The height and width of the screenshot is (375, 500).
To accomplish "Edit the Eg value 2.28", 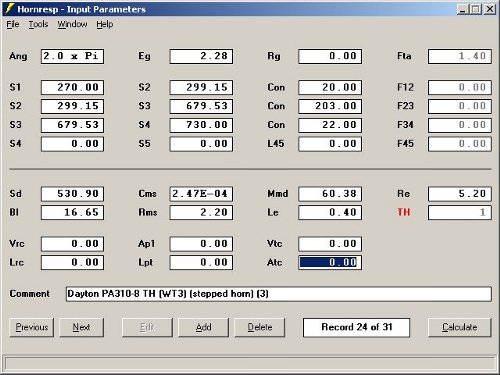I will click(x=201, y=56).
